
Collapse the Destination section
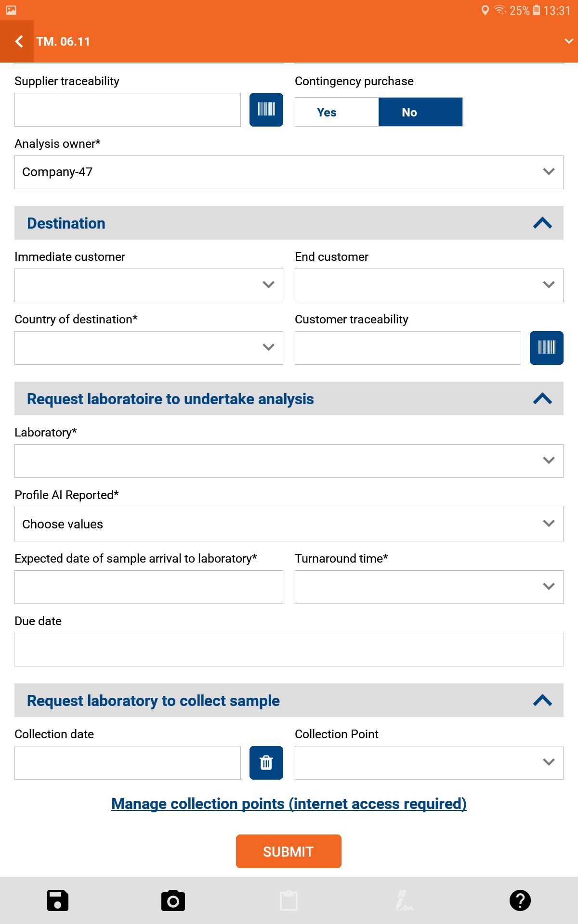(542, 223)
